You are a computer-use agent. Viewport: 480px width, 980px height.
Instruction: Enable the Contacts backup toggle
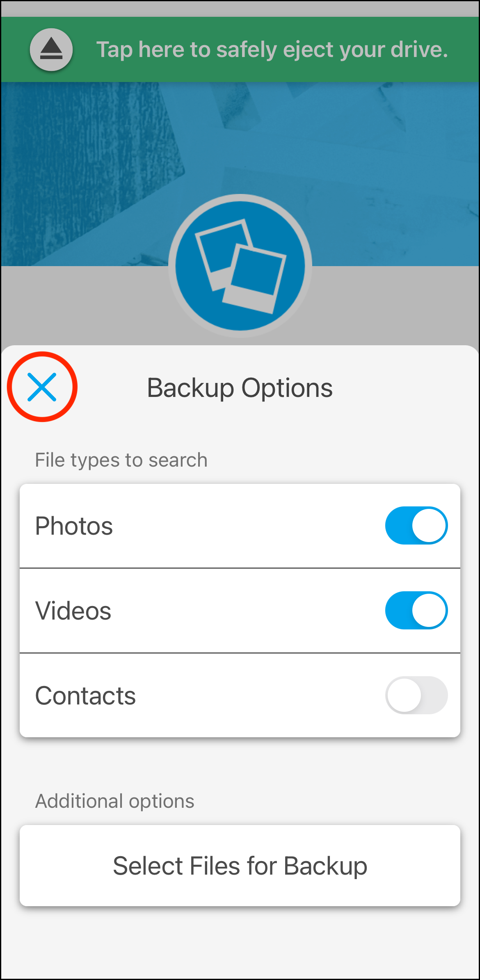pyautogui.click(x=416, y=695)
